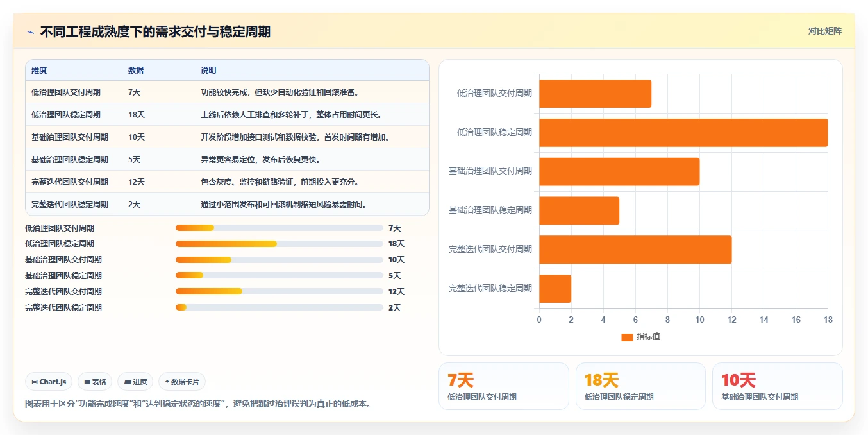Click the 10天 cell in the table
Viewport: 868px width, 435px height.
click(137, 137)
